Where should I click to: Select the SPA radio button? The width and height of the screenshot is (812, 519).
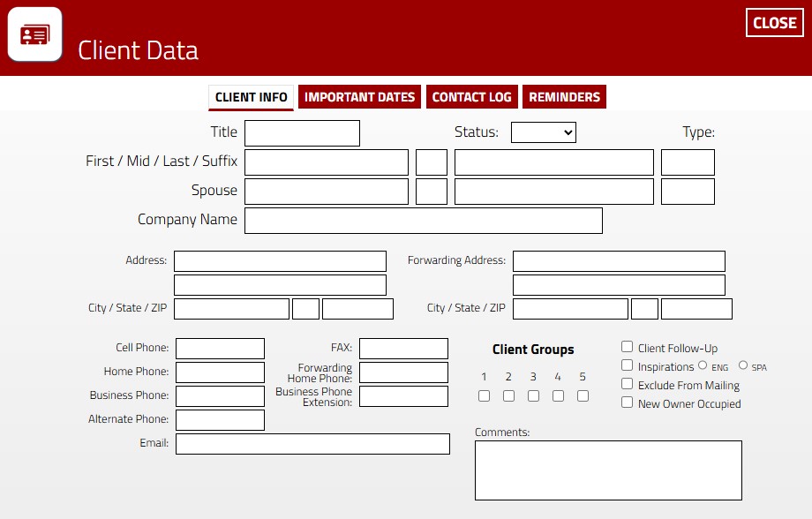pyautogui.click(x=743, y=365)
